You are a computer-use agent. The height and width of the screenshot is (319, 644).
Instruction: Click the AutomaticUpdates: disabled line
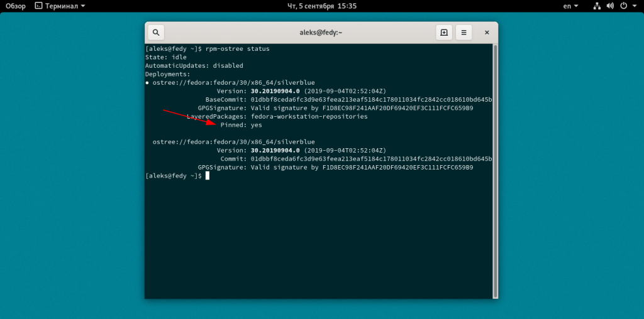click(194, 65)
